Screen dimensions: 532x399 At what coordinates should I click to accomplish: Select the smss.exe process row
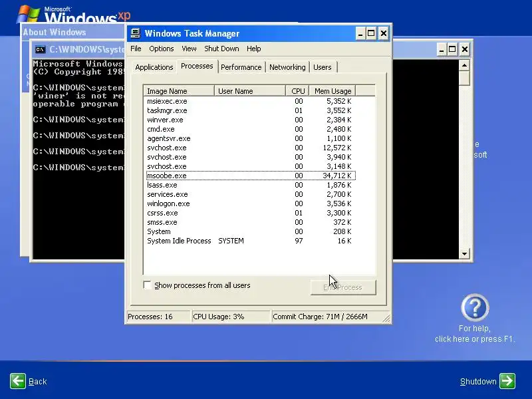251,222
